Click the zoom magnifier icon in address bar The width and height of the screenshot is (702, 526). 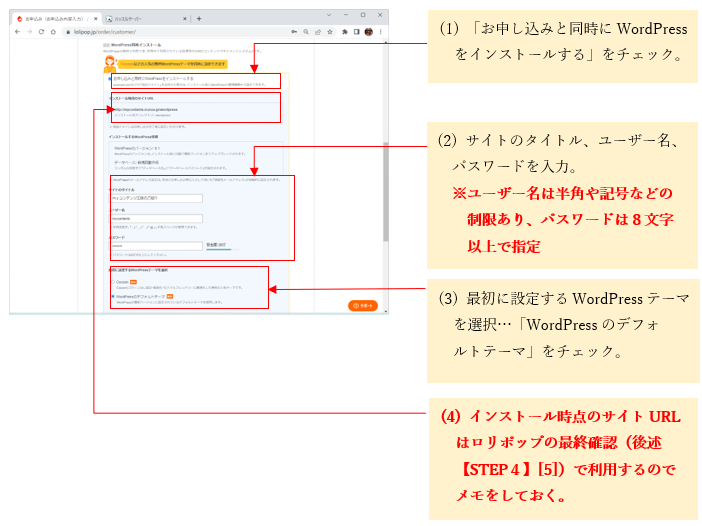coord(305,32)
